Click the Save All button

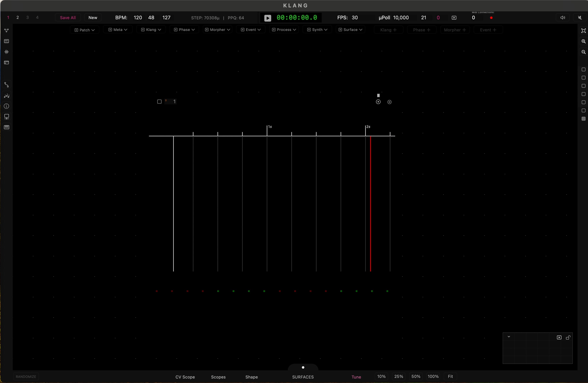tap(68, 18)
